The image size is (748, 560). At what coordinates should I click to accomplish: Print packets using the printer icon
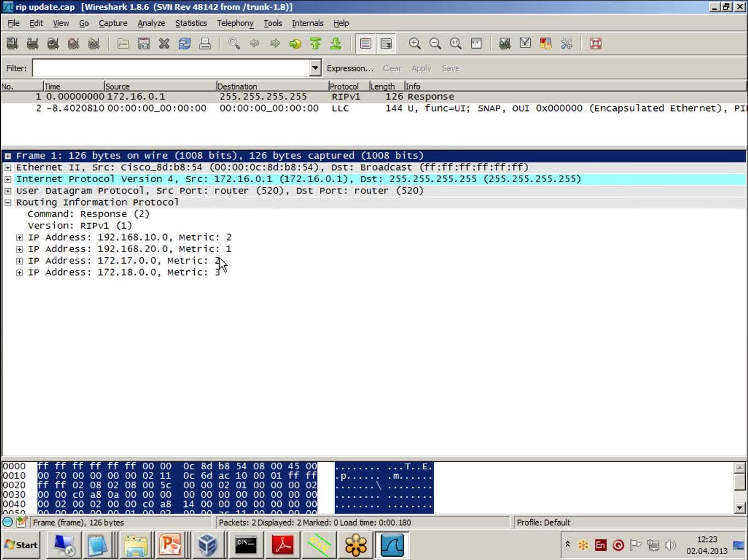(205, 44)
